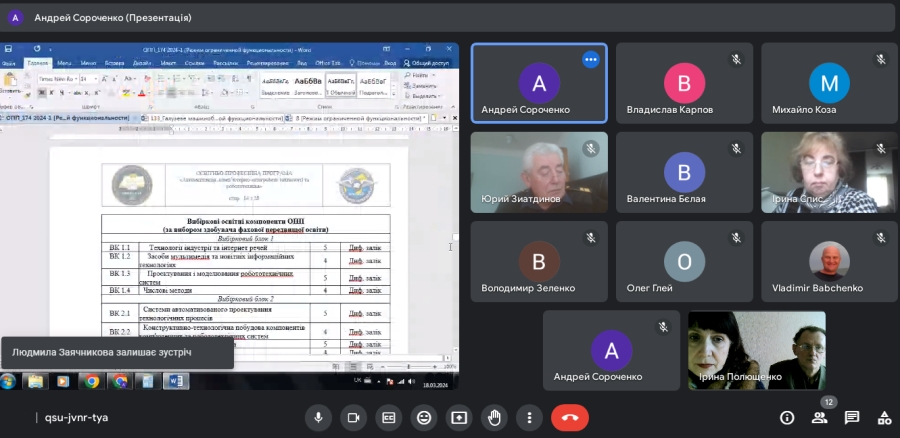Toggle the camera on or off

[353, 417]
